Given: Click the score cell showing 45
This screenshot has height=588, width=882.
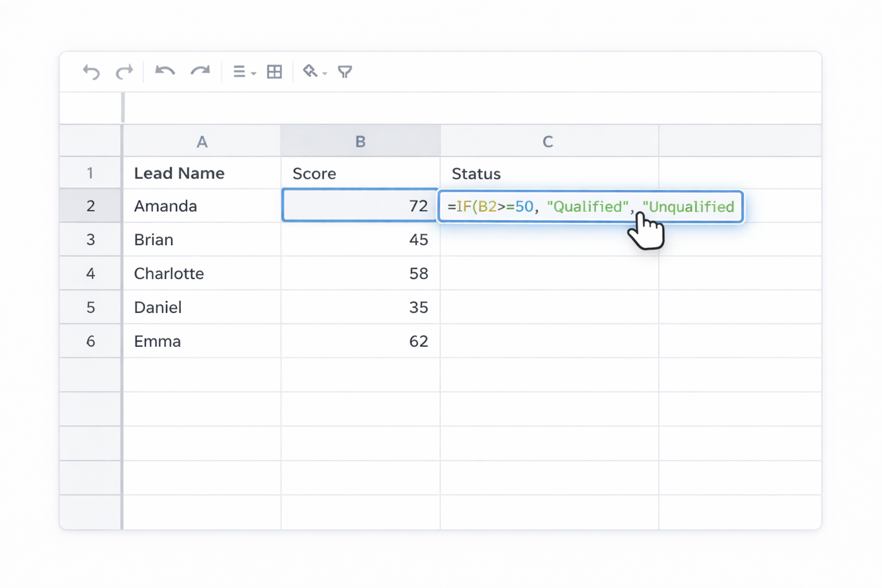Looking at the screenshot, I should click(x=361, y=239).
